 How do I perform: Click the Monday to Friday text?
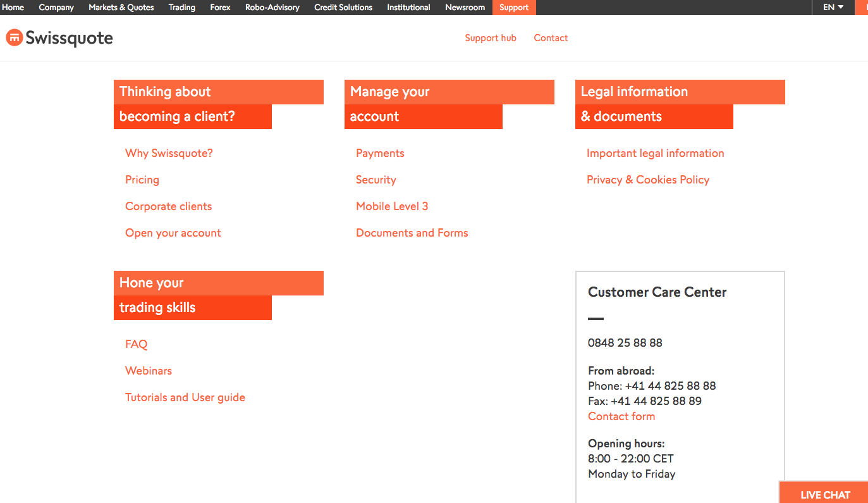pyautogui.click(x=632, y=474)
